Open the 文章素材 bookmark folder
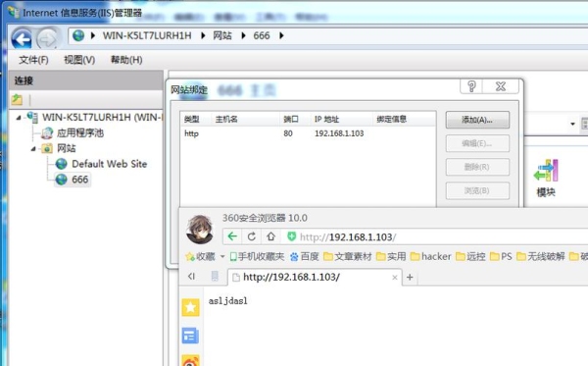Viewport: 588px width, 366px height. (347, 257)
